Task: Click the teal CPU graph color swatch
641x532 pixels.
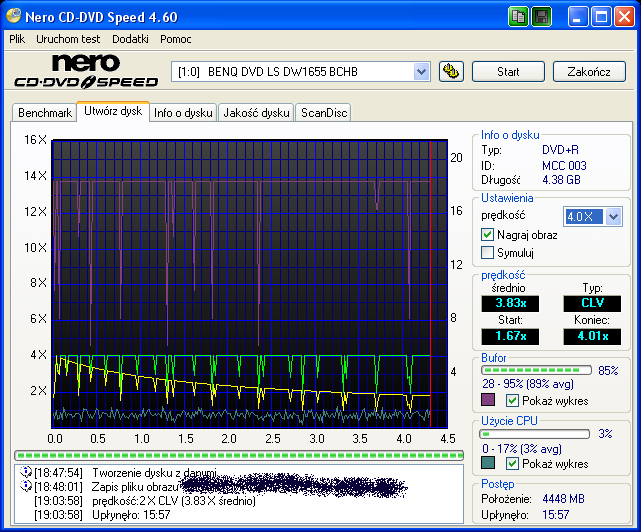Action: [x=488, y=463]
